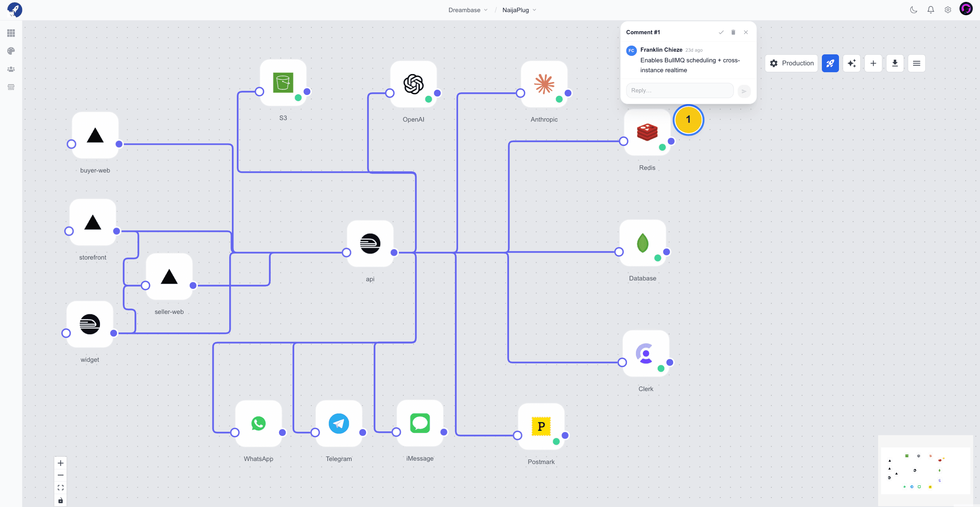980x507 pixels.
Task: Select the Database MongoDB node
Action: tap(642, 243)
